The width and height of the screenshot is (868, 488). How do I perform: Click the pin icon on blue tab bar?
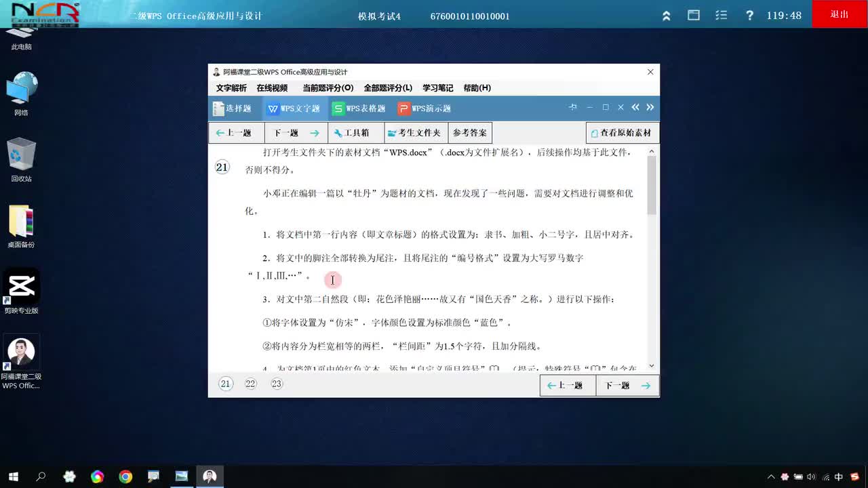click(x=573, y=107)
